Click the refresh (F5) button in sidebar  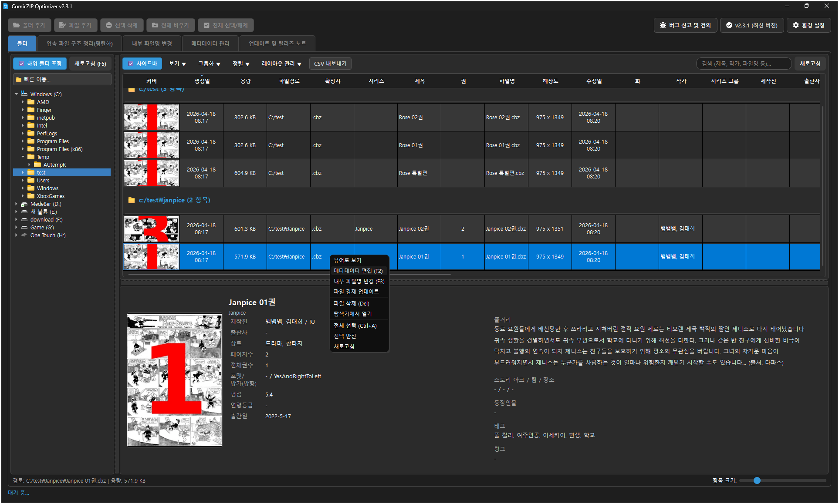[x=90, y=64]
